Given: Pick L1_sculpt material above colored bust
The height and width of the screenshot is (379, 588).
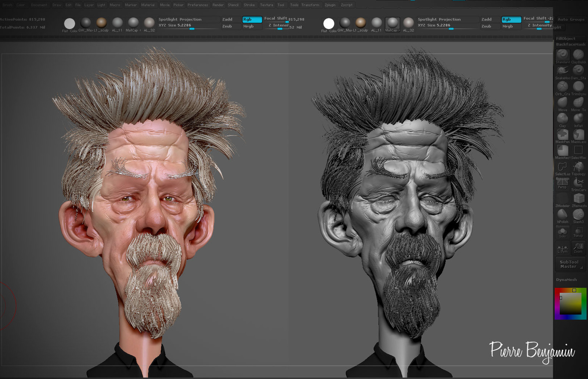Looking at the screenshot, I should click(101, 24).
